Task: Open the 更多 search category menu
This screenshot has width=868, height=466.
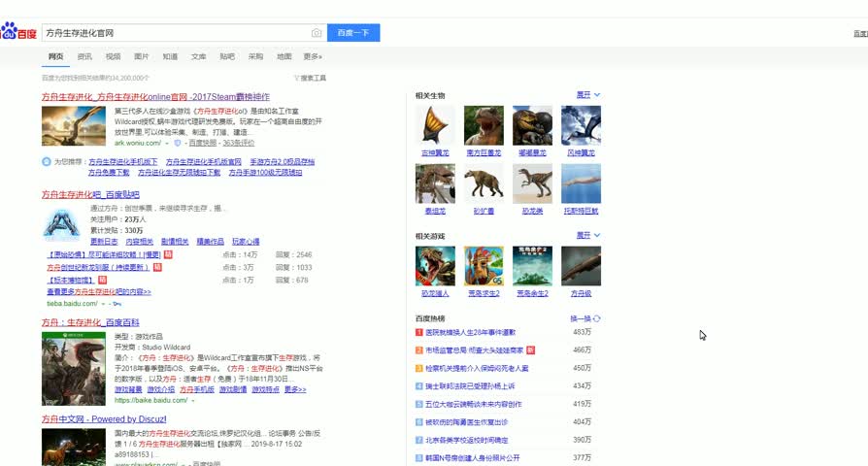Action: [312, 56]
